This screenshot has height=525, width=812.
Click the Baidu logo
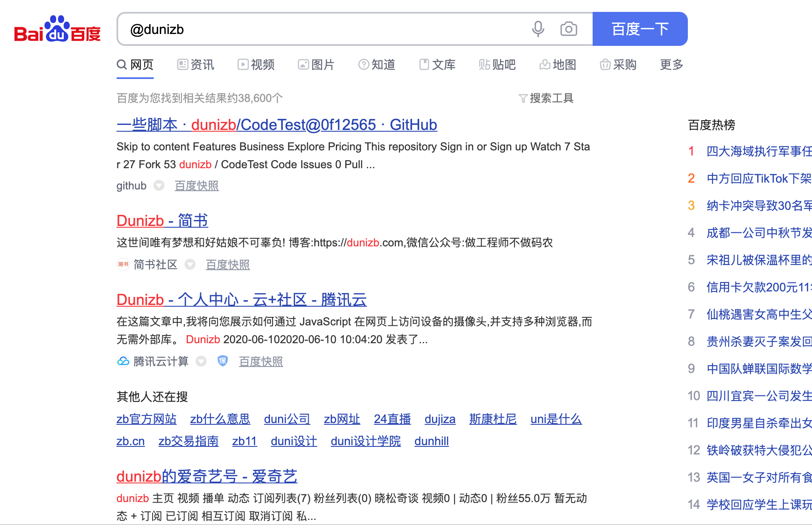point(57,29)
